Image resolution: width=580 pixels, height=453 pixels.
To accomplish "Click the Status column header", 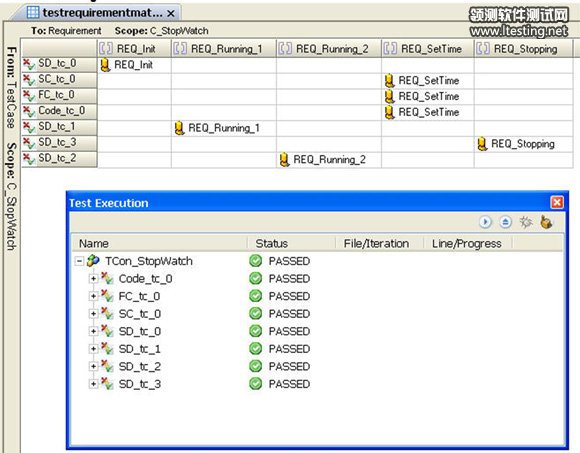I will click(291, 243).
